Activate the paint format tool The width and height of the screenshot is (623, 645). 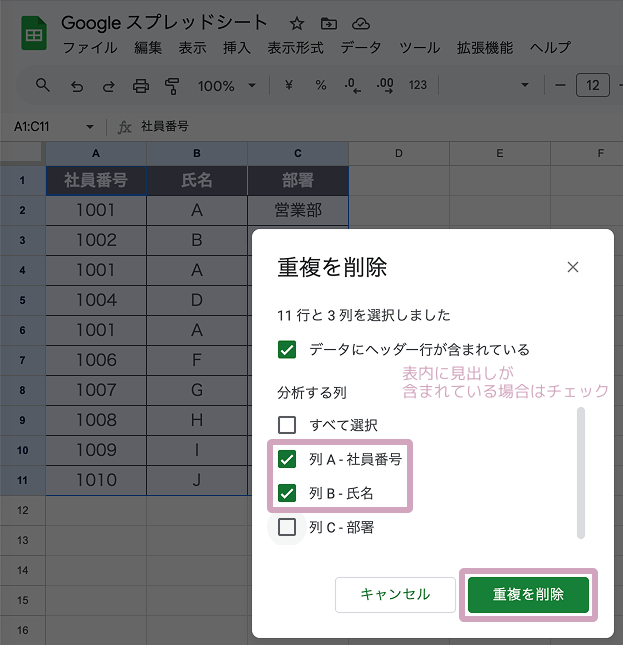click(172, 86)
